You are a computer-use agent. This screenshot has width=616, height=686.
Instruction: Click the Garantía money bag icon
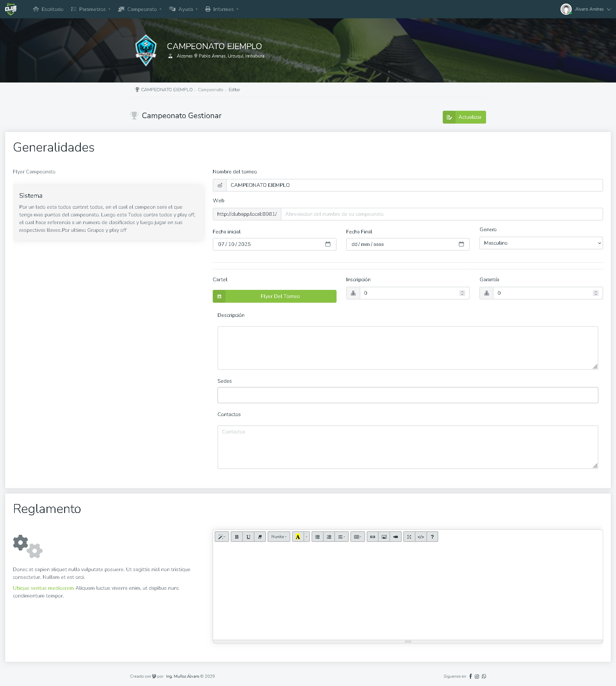(x=486, y=293)
